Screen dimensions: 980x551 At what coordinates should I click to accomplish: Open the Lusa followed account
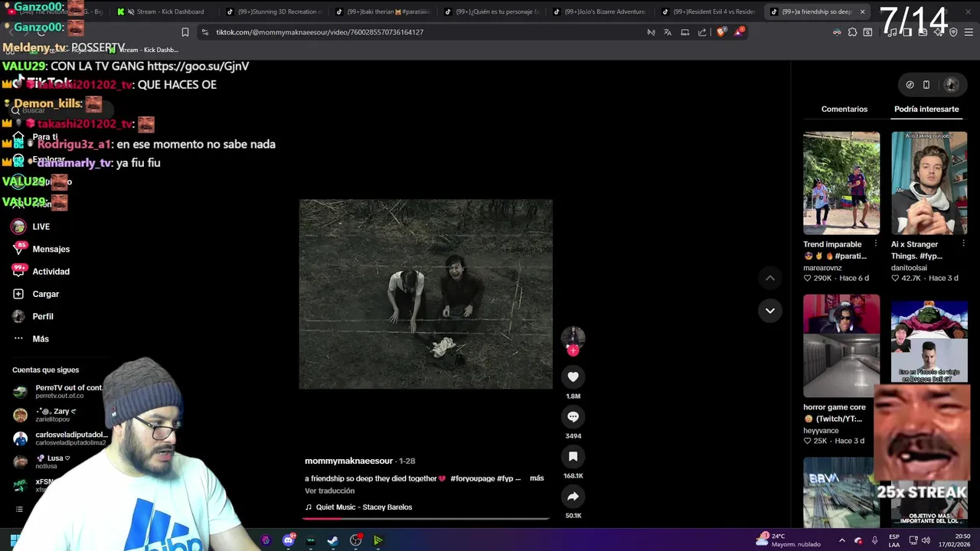coord(43,461)
